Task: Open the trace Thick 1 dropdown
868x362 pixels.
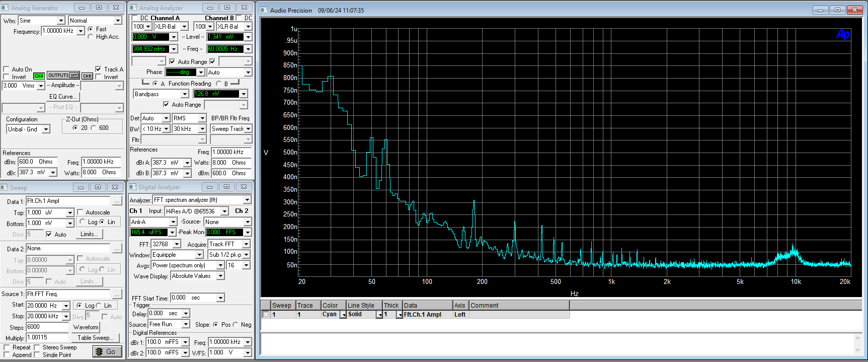Action: (400, 315)
